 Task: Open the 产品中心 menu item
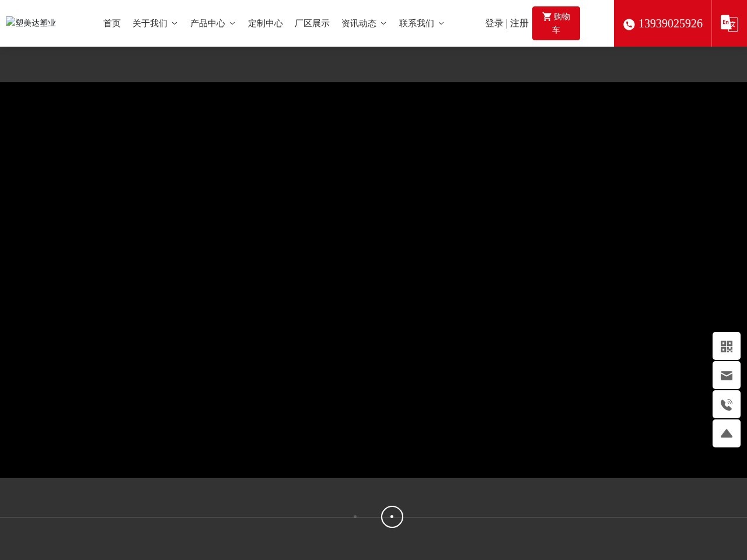pyautogui.click(x=208, y=23)
